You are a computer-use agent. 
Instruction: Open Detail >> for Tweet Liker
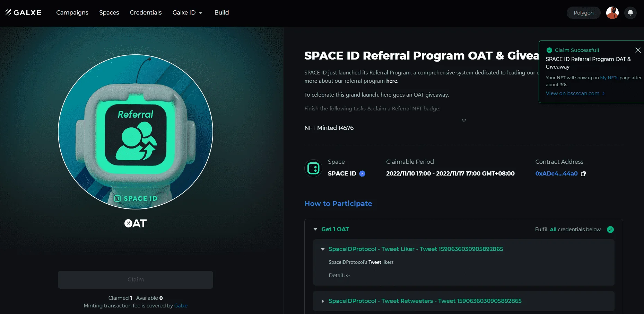(339, 276)
